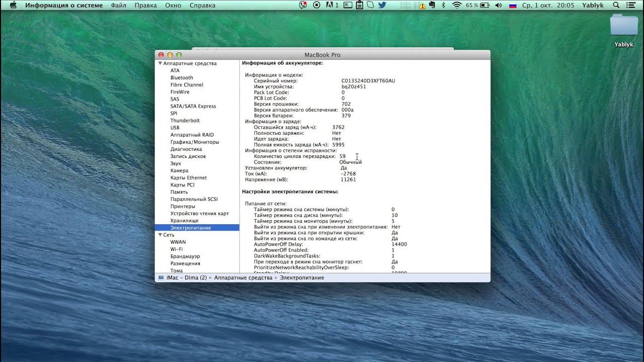Collapse the Сеть section triangle
644x362 pixels.
(x=160, y=235)
